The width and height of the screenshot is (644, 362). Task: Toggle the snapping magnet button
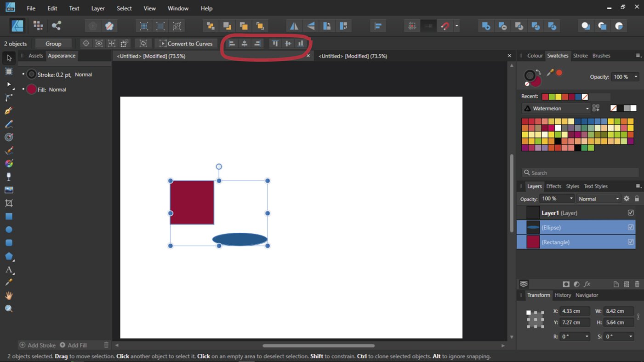(x=445, y=26)
